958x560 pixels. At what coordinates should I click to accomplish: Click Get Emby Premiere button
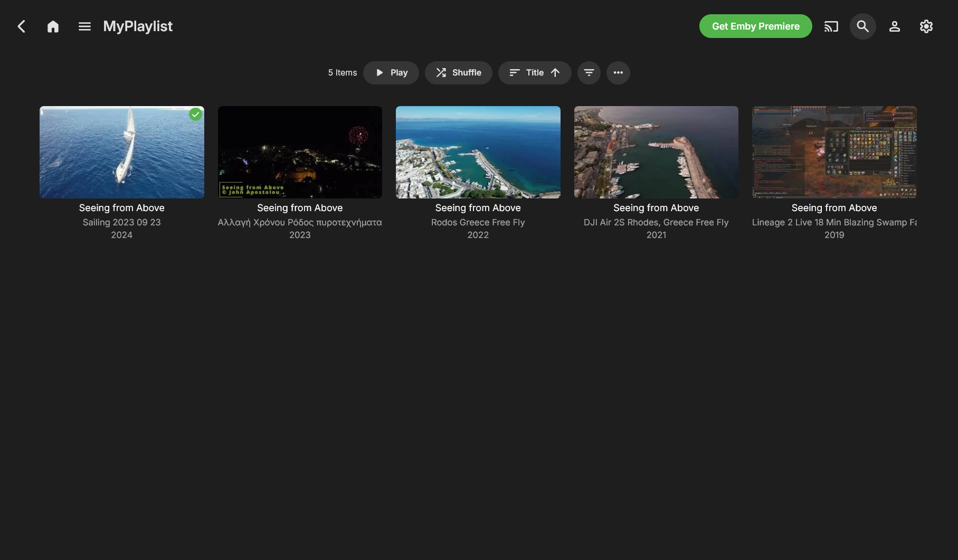click(x=755, y=26)
